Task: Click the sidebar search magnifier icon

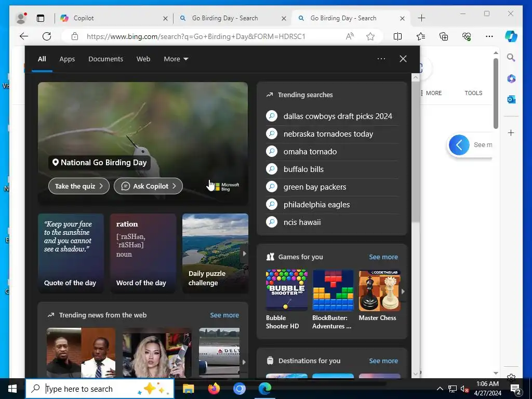Action: tap(511, 58)
